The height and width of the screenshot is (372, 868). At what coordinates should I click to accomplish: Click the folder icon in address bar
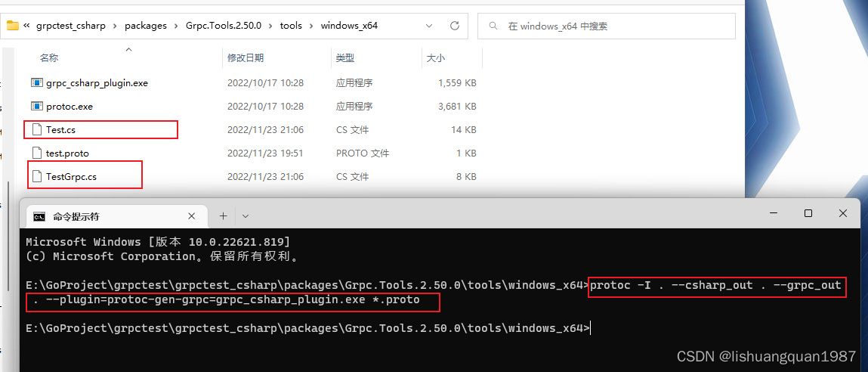[12, 26]
